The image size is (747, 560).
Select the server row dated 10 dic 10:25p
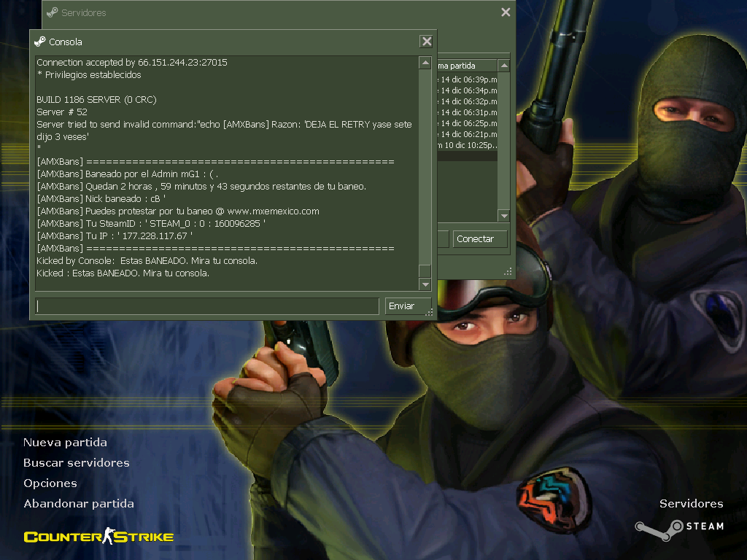pos(468,145)
